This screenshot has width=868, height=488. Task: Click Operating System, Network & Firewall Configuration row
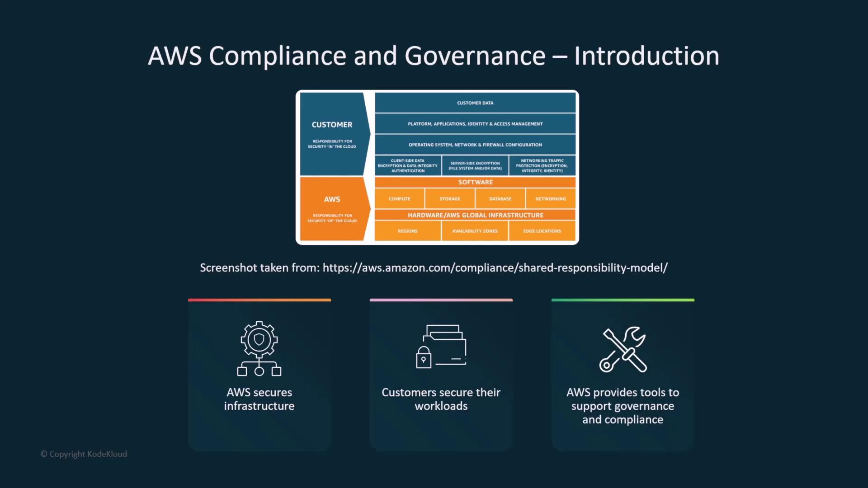(475, 145)
